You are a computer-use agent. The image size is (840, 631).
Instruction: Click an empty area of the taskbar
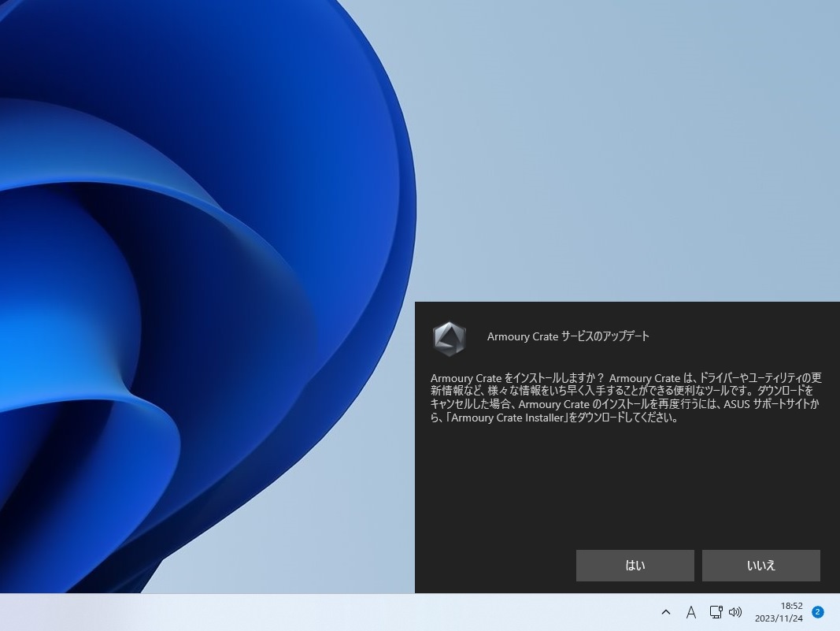[321, 612]
